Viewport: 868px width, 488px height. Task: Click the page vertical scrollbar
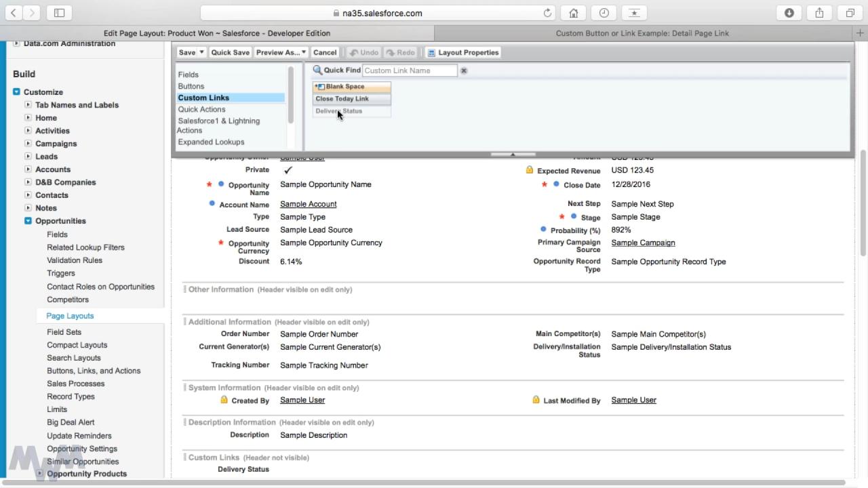[863, 203]
